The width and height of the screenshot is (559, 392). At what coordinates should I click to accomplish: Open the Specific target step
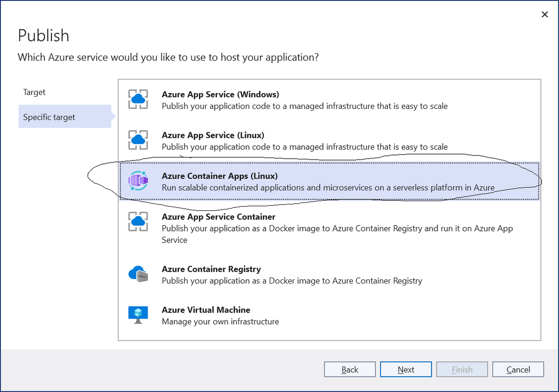[65, 117]
